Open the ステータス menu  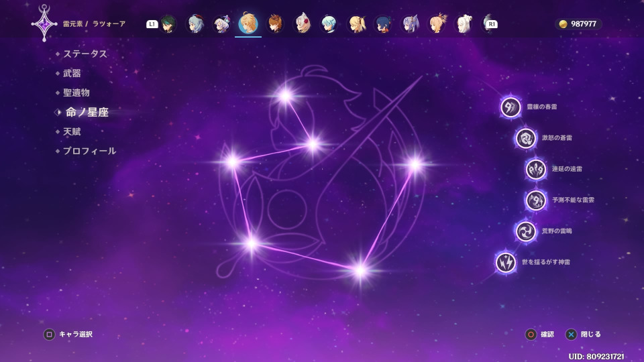pyautogui.click(x=85, y=54)
